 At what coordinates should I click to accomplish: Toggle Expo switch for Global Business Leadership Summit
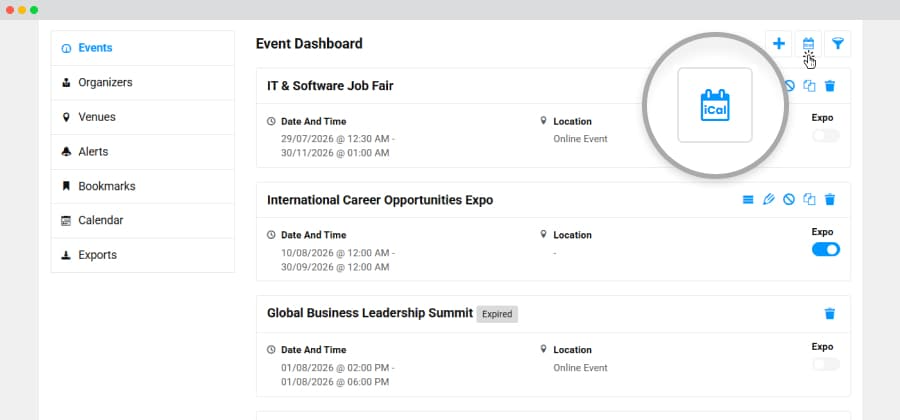pos(826,364)
